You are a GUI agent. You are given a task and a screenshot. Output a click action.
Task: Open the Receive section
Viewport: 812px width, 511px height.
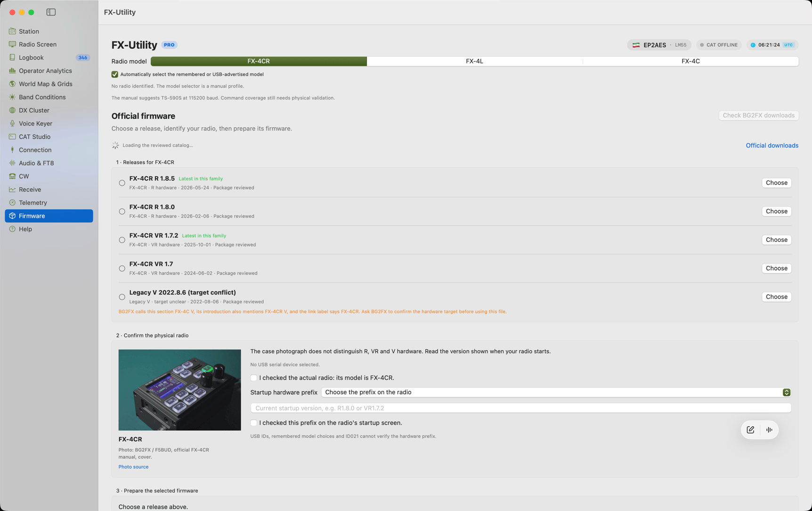pyautogui.click(x=49, y=190)
